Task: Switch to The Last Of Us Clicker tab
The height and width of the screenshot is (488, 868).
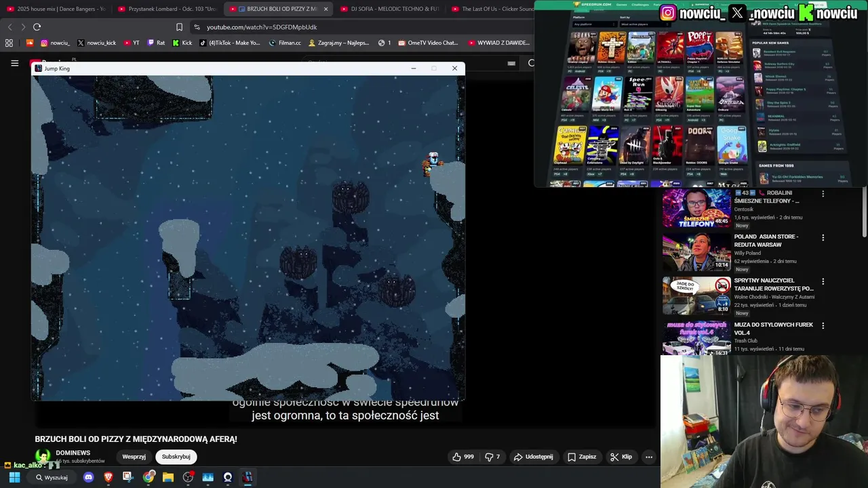Action: [492, 9]
